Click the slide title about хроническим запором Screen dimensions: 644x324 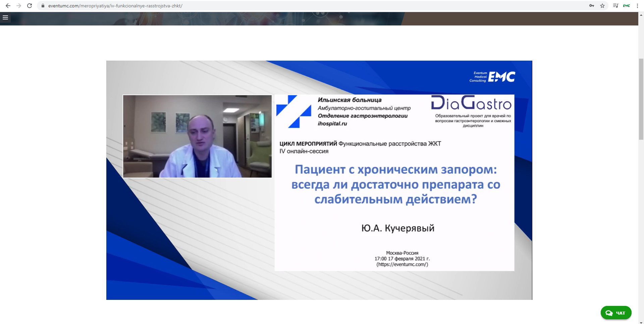pos(396,184)
